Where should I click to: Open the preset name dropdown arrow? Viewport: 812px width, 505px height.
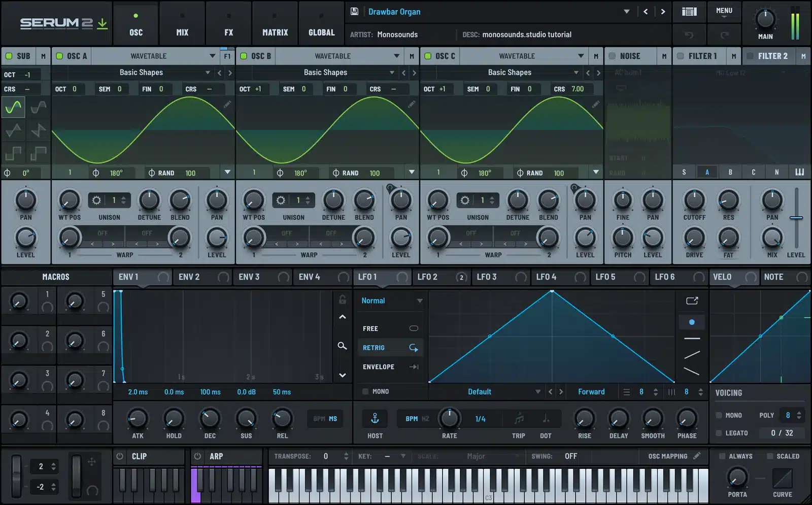coord(627,11)
